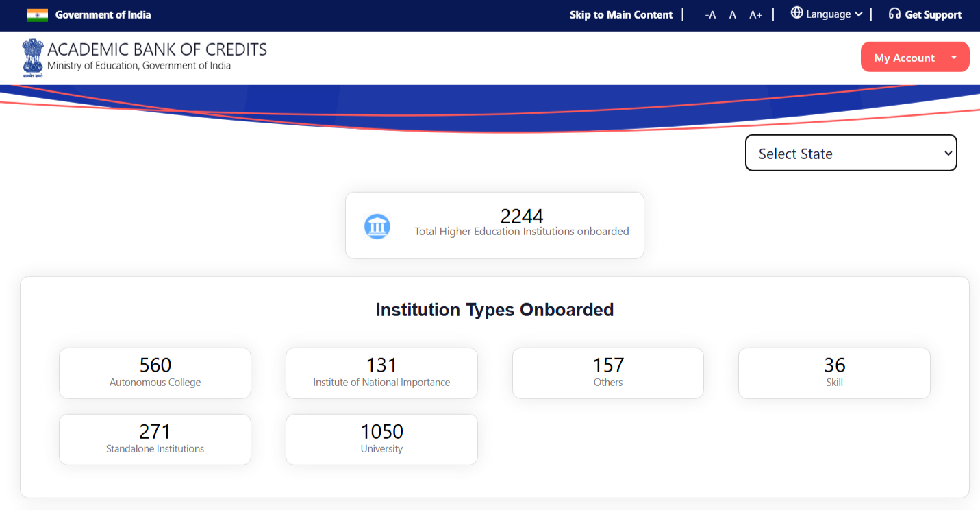Select the Institute of National Importance card

click(381, 373)
